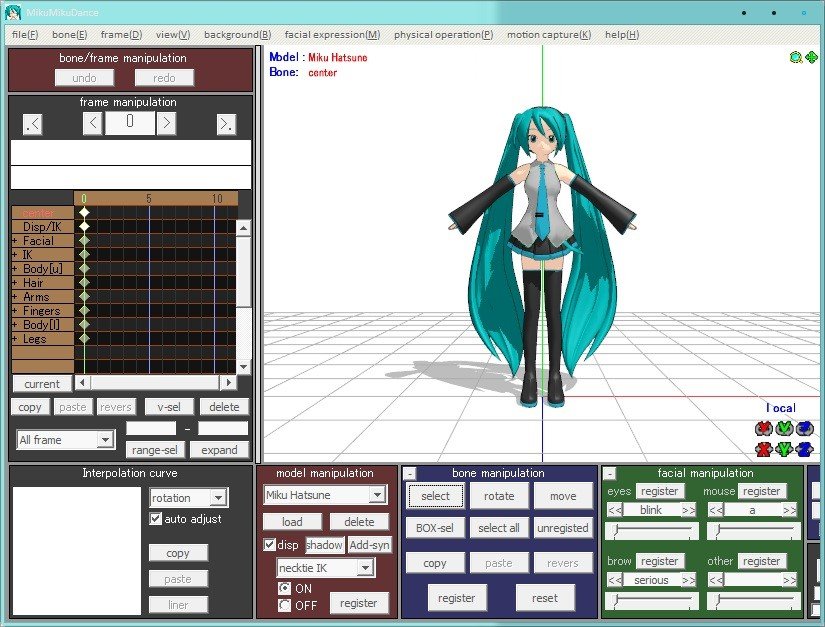825x627 pixels.
Task: Click the rotate bone button
Action: click(499, 496)
